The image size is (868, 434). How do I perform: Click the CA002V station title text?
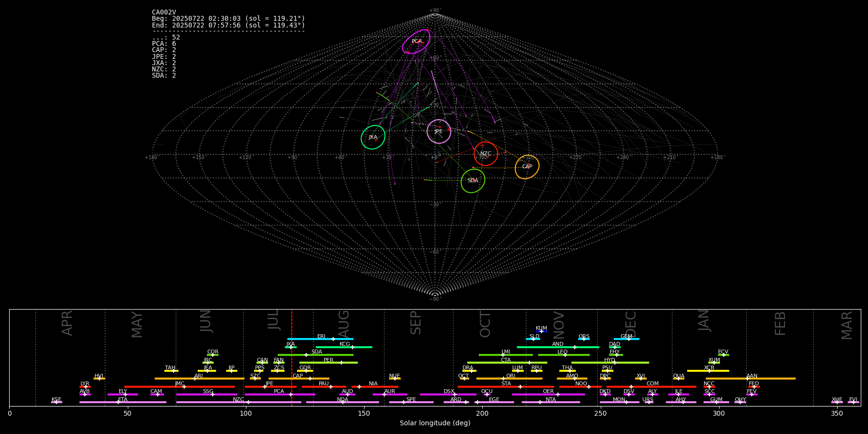coord(164,13)
